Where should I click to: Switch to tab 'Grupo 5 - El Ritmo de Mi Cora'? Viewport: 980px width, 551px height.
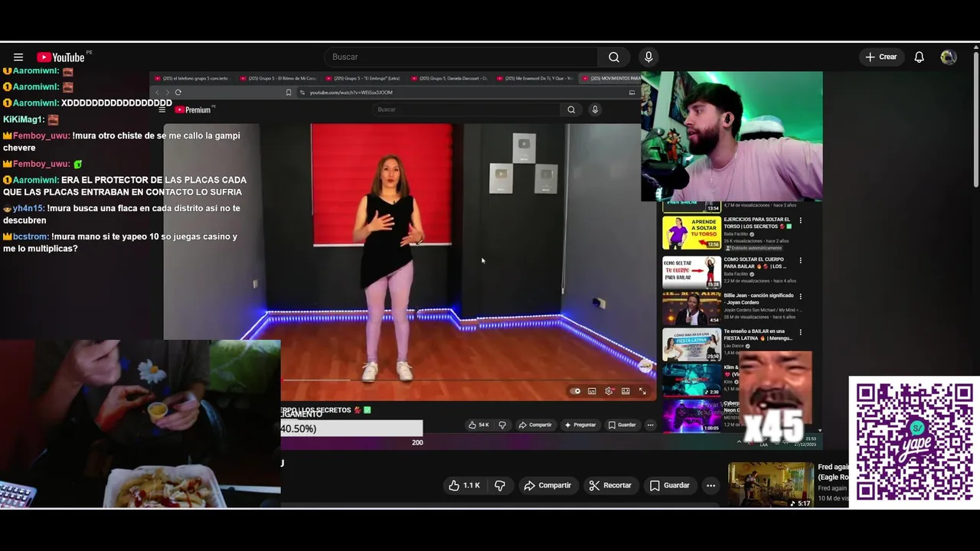277,78
